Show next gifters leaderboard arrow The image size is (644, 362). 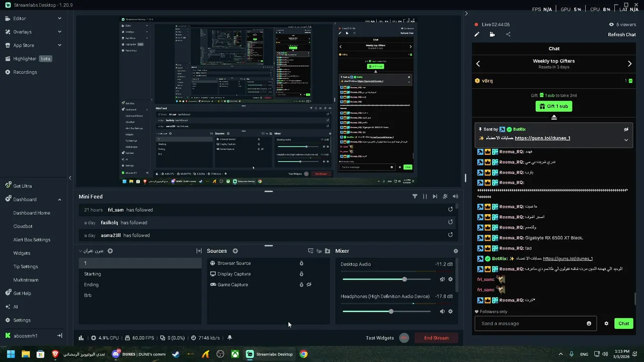pyautogui.click(x=629, y=64)
